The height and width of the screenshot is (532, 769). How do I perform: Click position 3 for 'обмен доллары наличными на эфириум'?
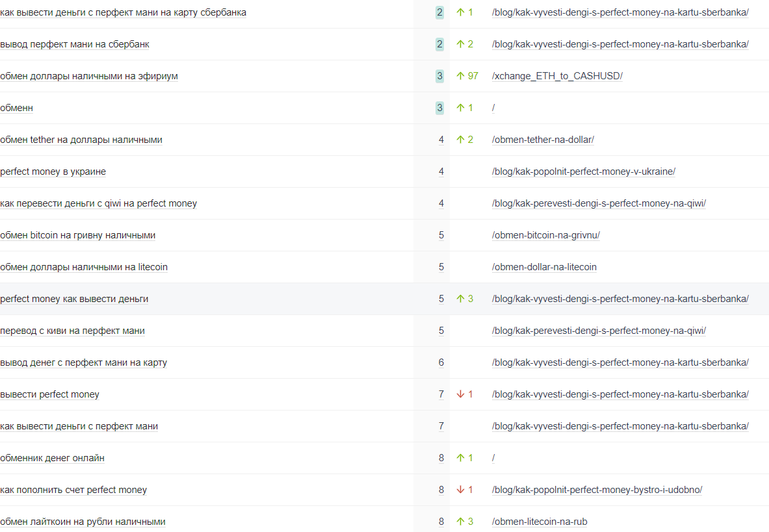(439, 76)
